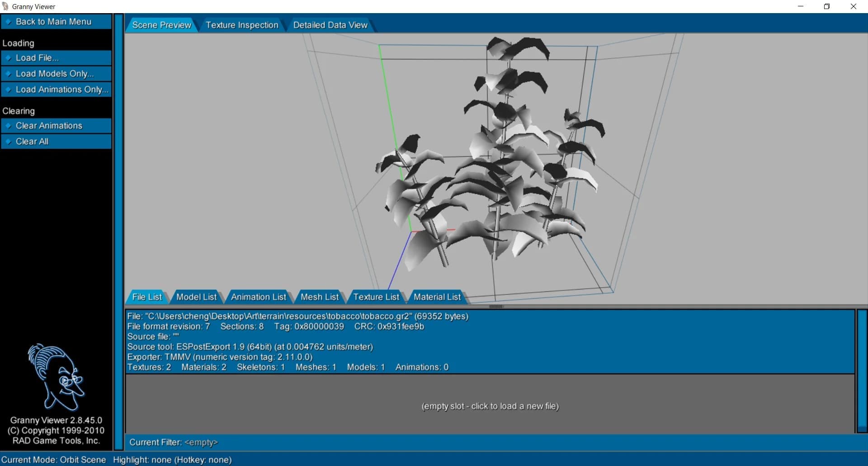Show the Animation List tab
Screen dimensions: 868x466
tap(259, 297)
